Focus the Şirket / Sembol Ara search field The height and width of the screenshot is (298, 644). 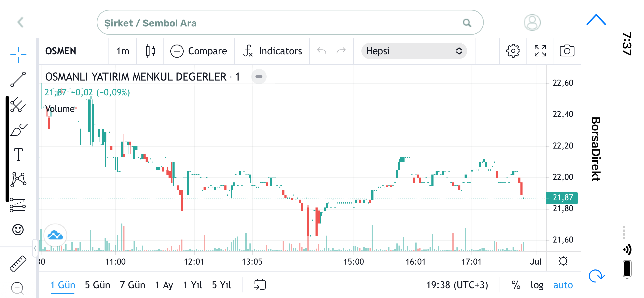(290, 23)
